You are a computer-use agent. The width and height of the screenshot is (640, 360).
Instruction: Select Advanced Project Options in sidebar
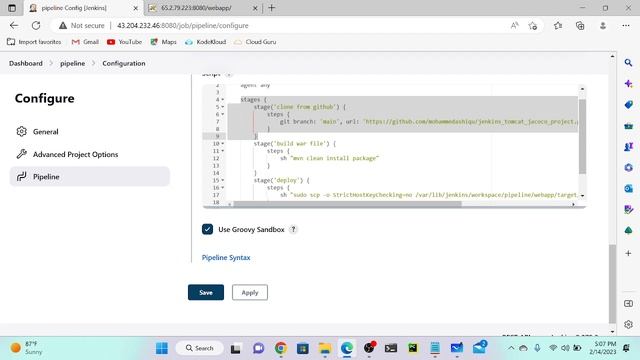pyautogui.click(x=89, y=154)
